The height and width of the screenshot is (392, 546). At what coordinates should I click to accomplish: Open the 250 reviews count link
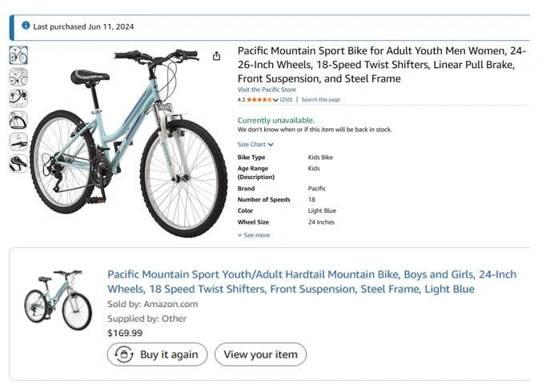pyautogui.click(x=286, y=100)
